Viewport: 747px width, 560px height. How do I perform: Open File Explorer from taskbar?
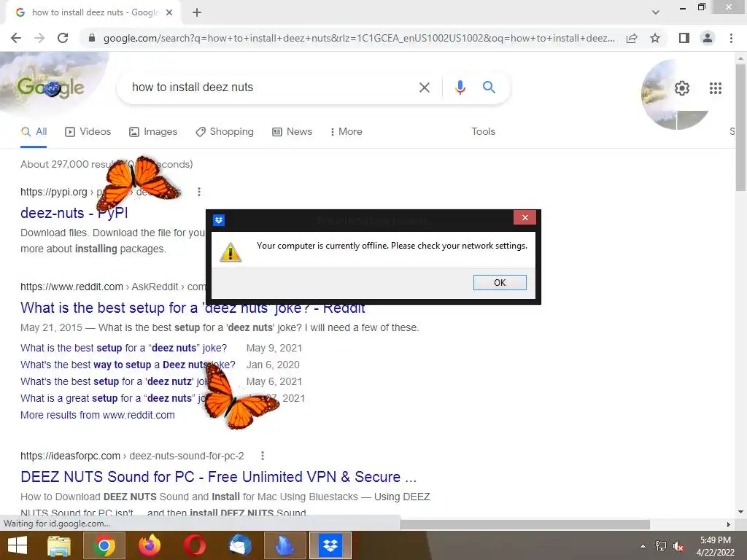59,545
